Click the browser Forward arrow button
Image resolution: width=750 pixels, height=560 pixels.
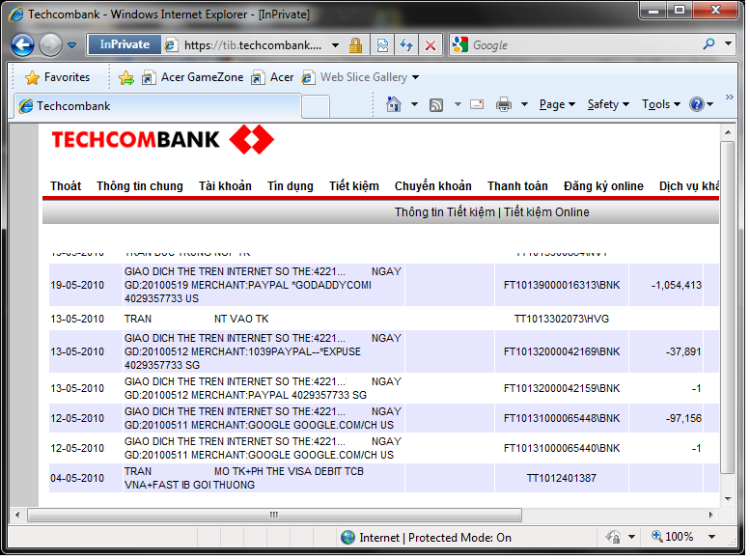pos(50,45)
